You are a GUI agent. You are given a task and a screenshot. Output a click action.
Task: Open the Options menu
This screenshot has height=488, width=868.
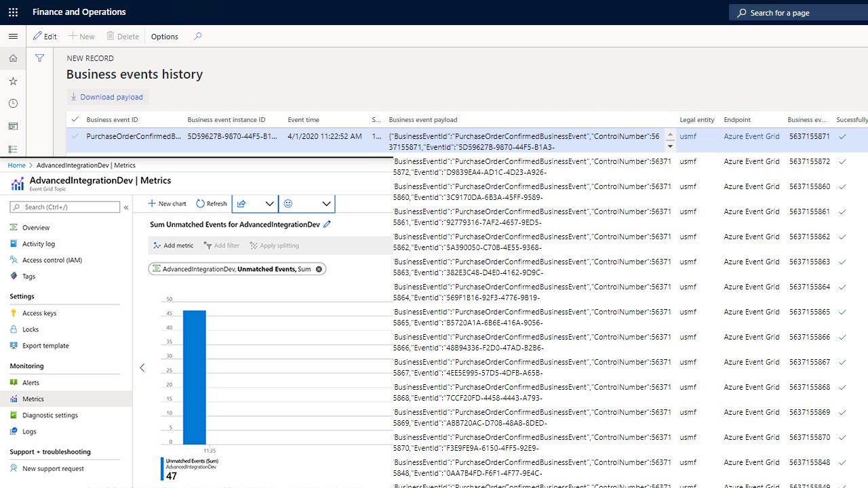(165, 37)
